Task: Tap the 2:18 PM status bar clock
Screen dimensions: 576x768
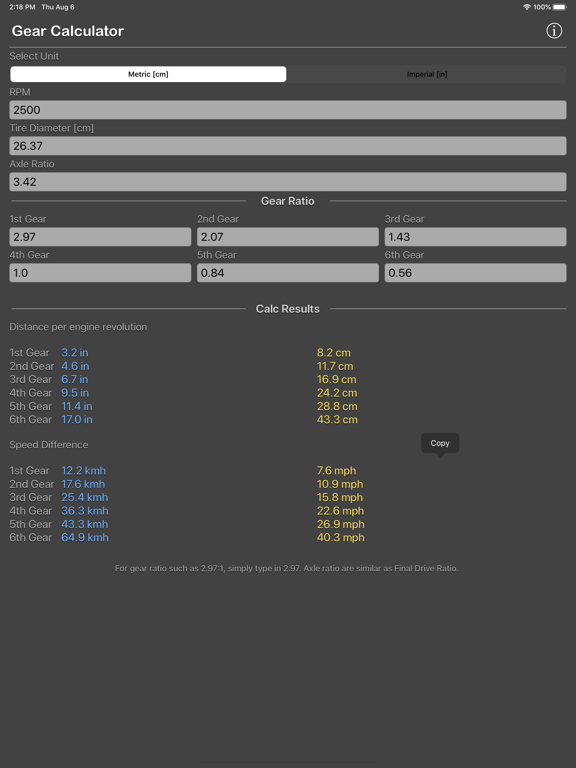Action: tap(22, 7)
